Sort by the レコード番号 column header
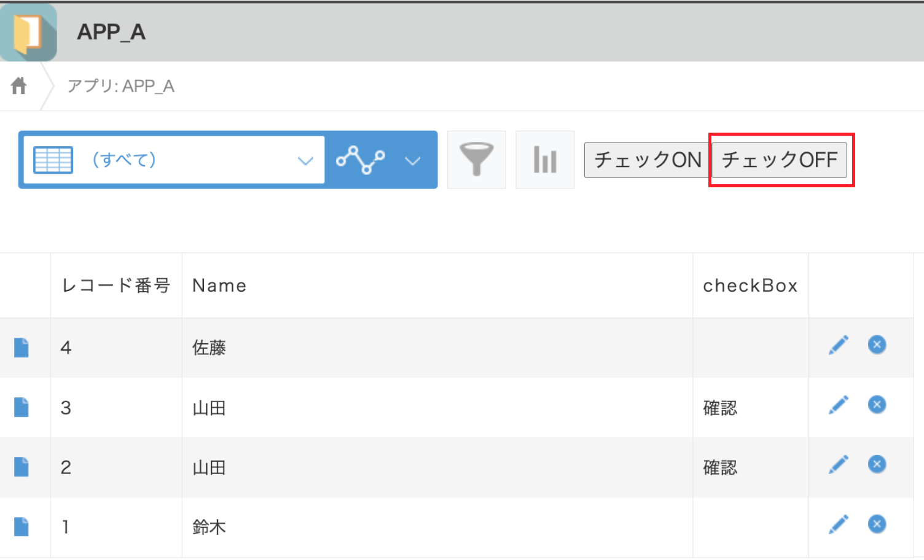 pos(116,285)
